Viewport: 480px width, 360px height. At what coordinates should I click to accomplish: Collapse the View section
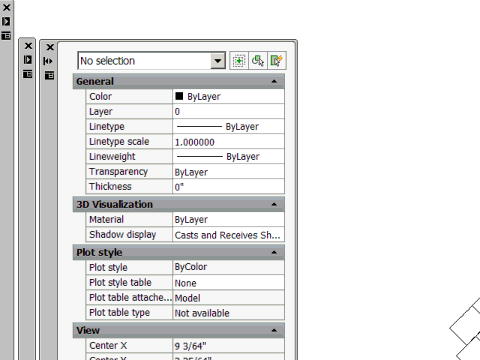click(274, 330)
